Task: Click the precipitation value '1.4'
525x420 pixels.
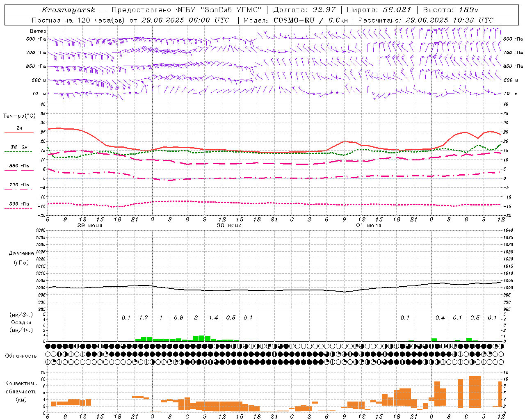Action: tap(213, 318)
